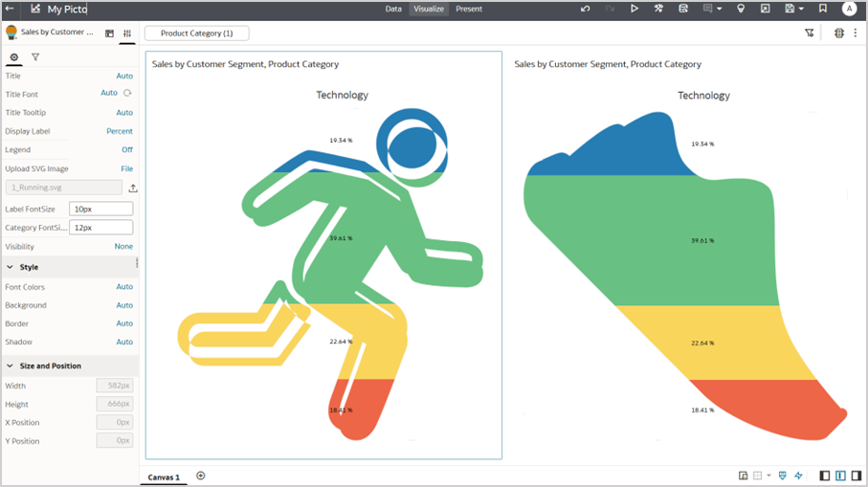Viewport: 868px width, 487px height.
Task: Click the workbook title My Picto
Action: [x=66, y=9]
